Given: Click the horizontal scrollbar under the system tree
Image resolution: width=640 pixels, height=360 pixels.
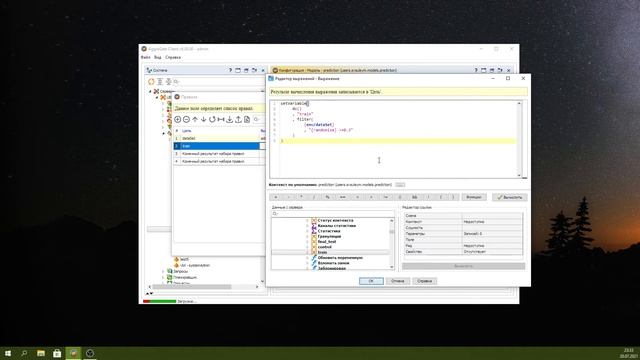Looking at the screenshot, I should [203, 287].
